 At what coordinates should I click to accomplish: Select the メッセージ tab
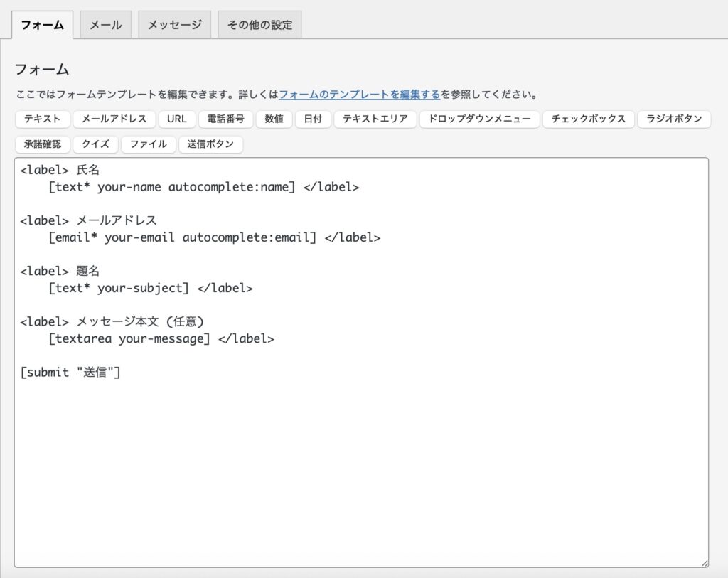coord(174,25)
